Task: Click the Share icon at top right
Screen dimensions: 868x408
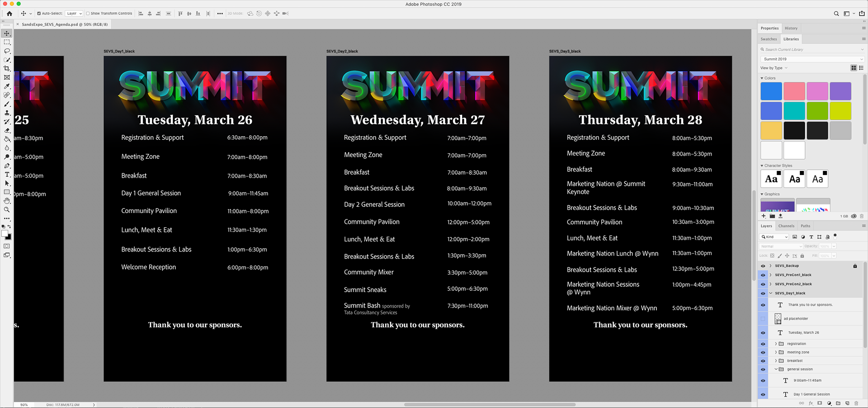Action: (862, 14)
